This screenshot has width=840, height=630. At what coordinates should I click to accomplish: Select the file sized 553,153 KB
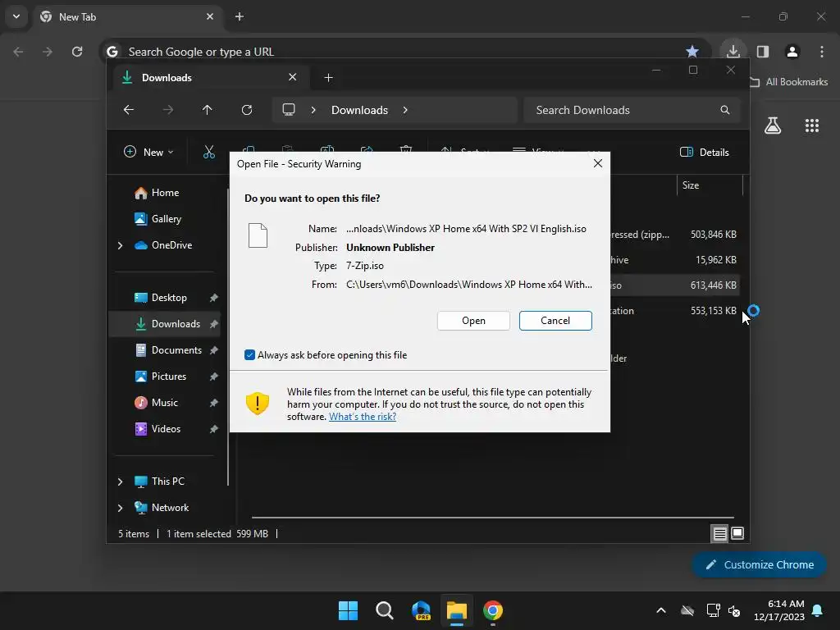pos(713,311)
